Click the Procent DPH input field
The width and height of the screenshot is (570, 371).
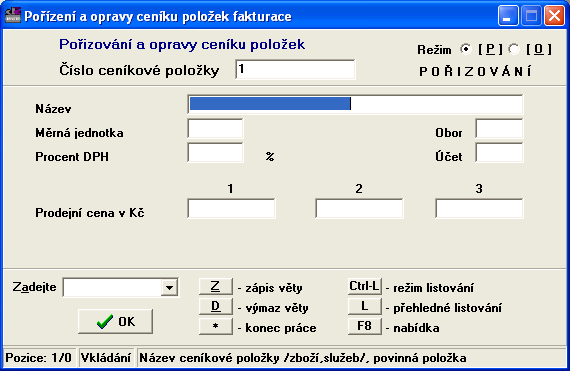216,153
